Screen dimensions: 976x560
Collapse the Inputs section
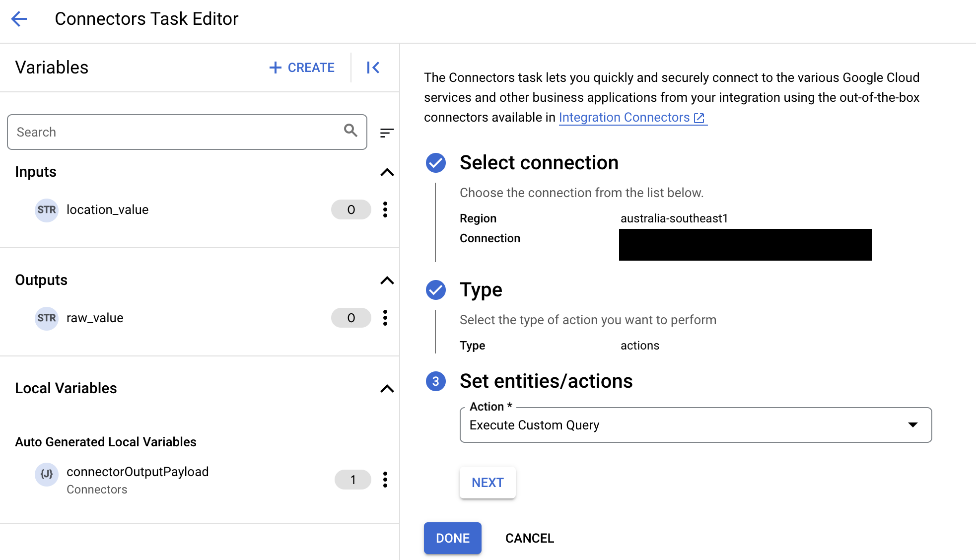pos(387,172)
